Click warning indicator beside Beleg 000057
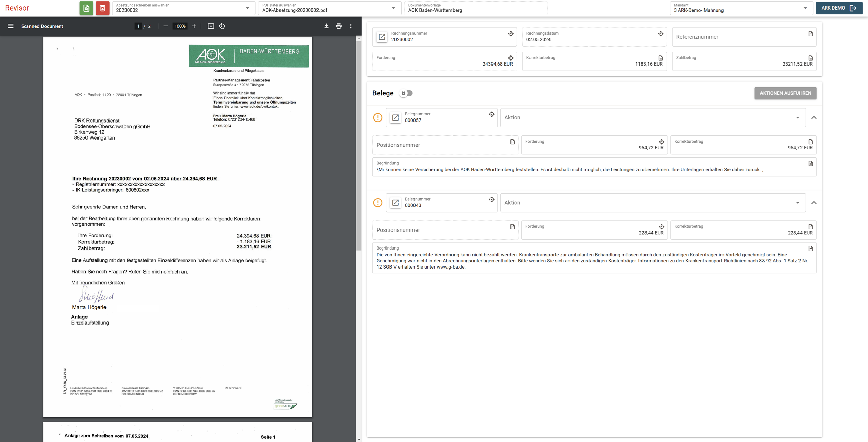Screen dimensions: 868x442 tap(378, 117)
